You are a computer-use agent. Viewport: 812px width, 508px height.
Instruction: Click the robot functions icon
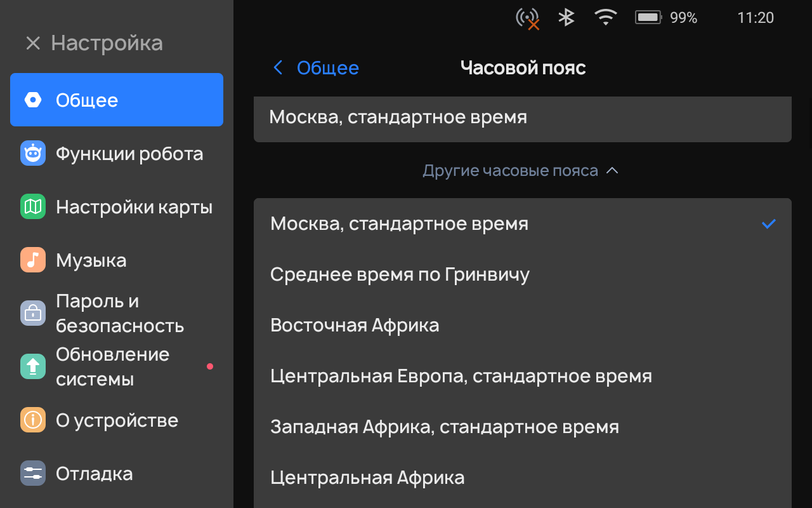tap(33, 154)
